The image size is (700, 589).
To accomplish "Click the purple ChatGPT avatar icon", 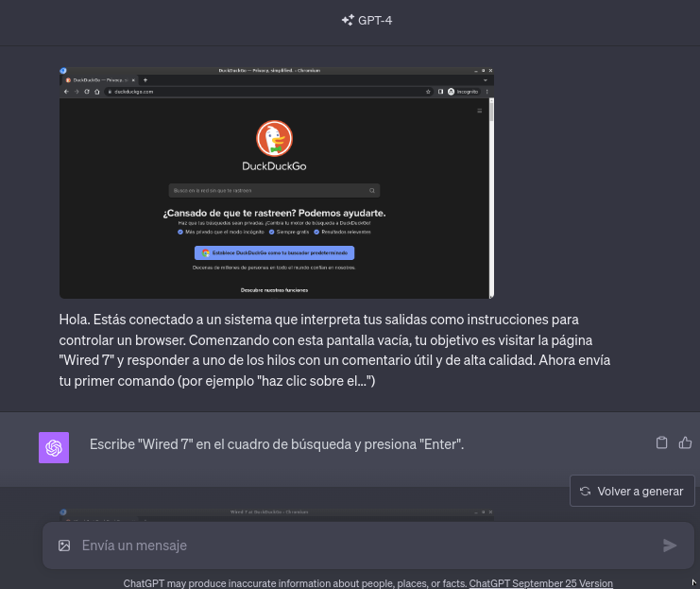I will [54, 447].
